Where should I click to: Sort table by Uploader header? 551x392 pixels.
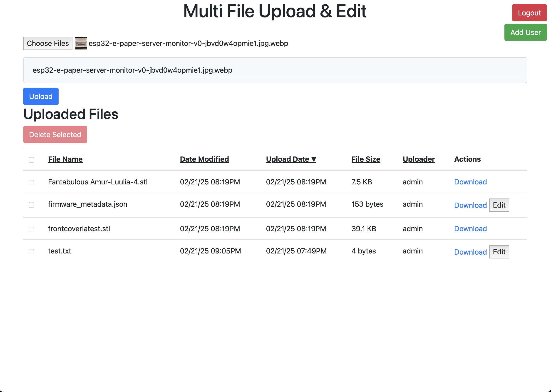[x=419, y=159]
